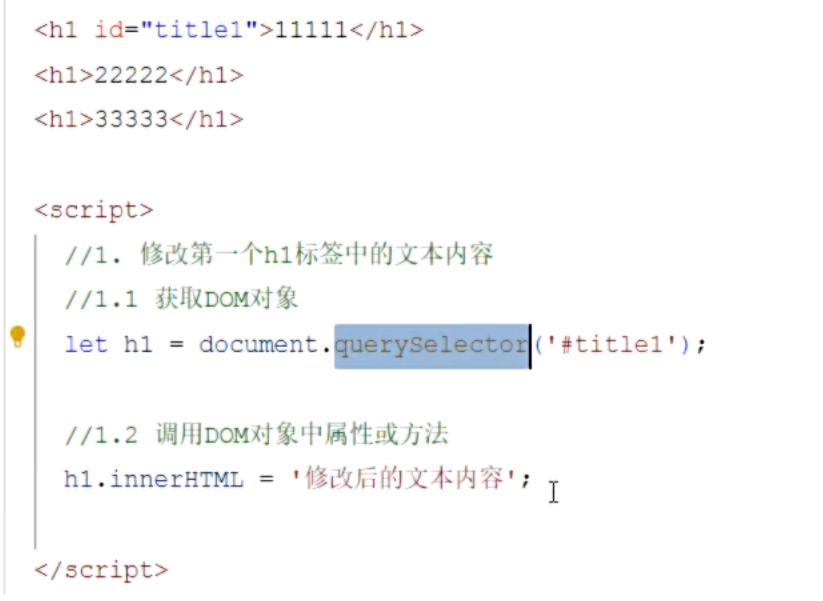Screen dimensions: 823x601
Task: Click the h1 variable in declaration
Action: 138,345
